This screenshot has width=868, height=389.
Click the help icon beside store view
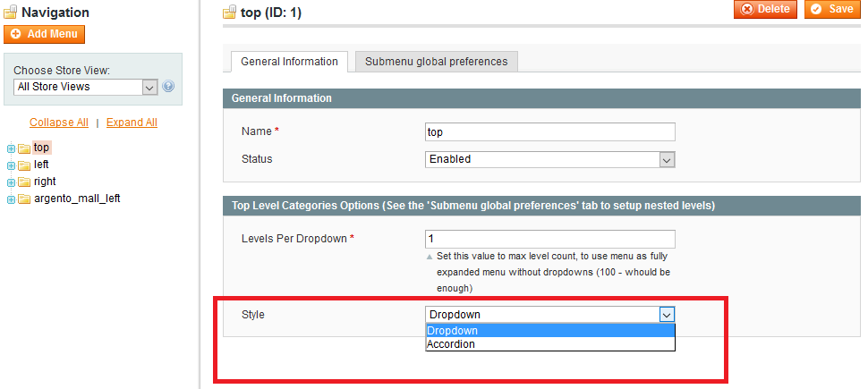[x=168, y=87]
